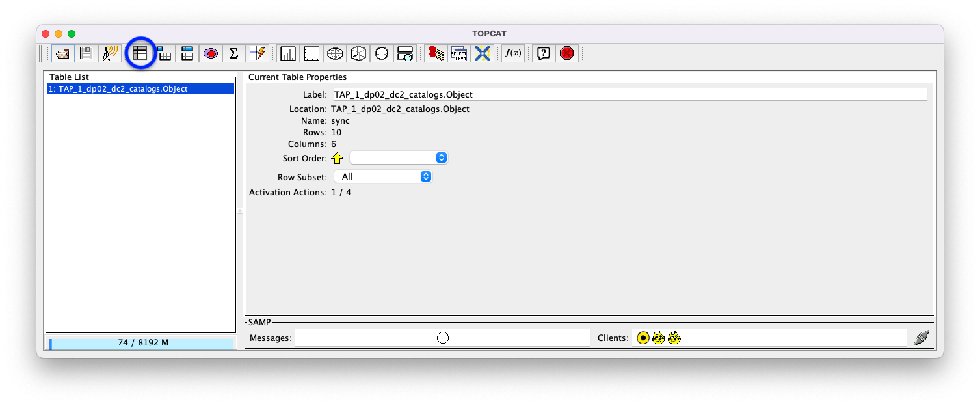This screenshot has height=406, width=980.
Task: Open the Cube Plot window
Action: point(358,53)
